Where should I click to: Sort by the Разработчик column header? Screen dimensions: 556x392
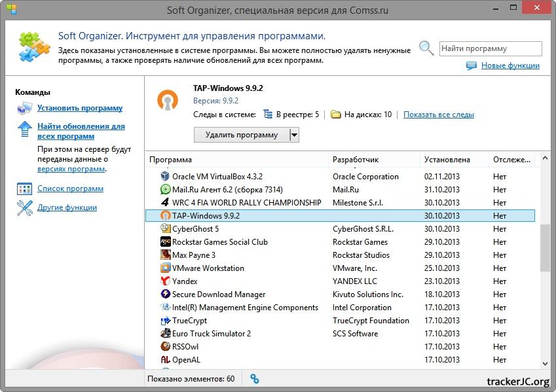pos(375,160)
